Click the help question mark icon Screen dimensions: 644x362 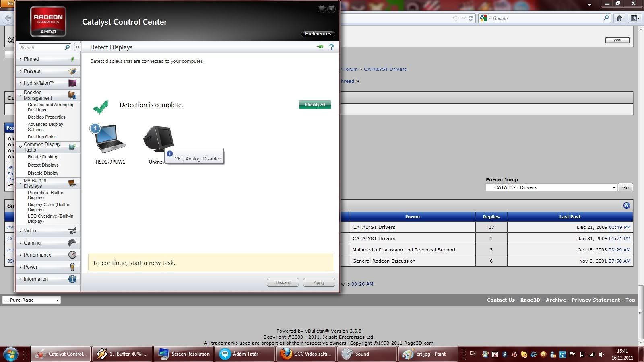coord(331,47)
